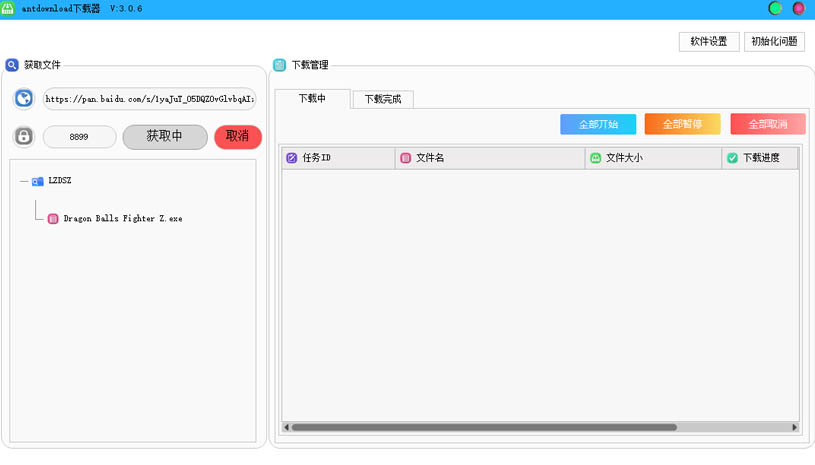The height and width of the screenshot is (465, 815).
Task: Click the blue link icon beside URL field
Action: (24, 99)
